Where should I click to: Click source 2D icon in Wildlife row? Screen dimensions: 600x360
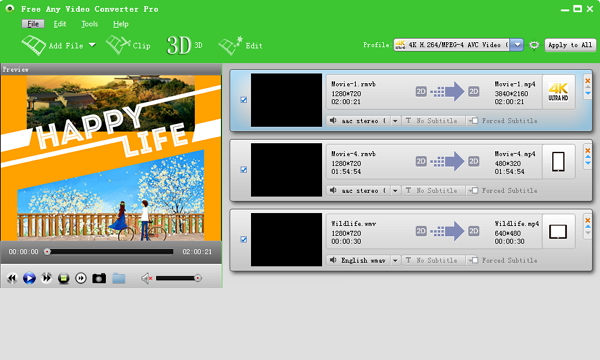(421, 231)
